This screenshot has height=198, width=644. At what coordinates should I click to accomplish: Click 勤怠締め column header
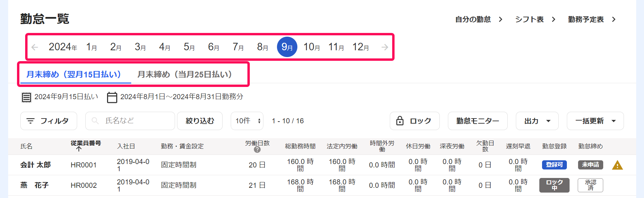click(x=591, y=146)
